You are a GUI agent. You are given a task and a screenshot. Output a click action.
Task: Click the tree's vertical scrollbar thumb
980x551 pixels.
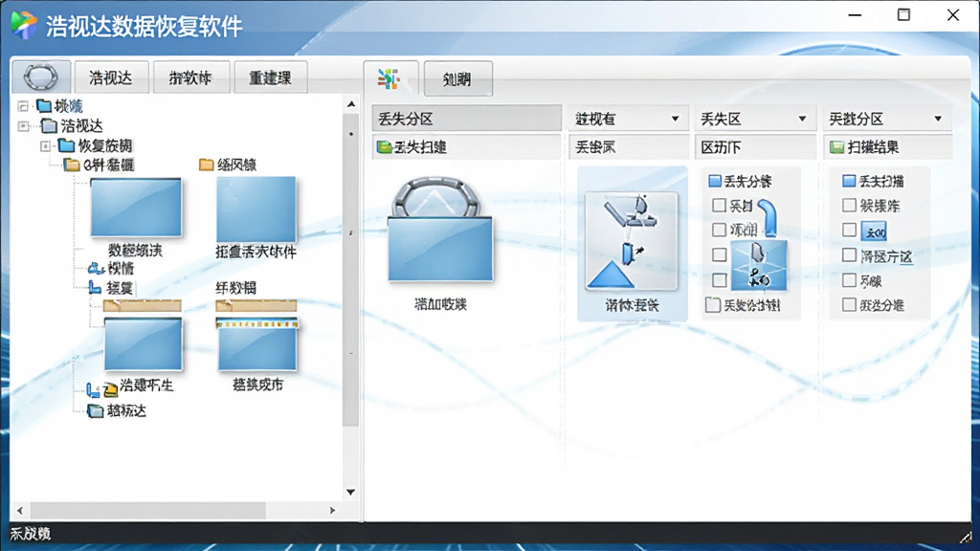point(351,269)
